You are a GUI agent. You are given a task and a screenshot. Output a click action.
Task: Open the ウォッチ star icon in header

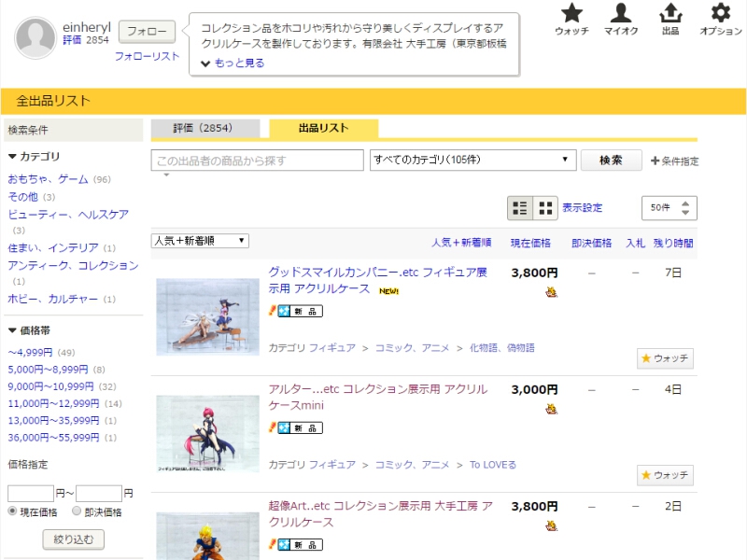(x=571, y=14)
